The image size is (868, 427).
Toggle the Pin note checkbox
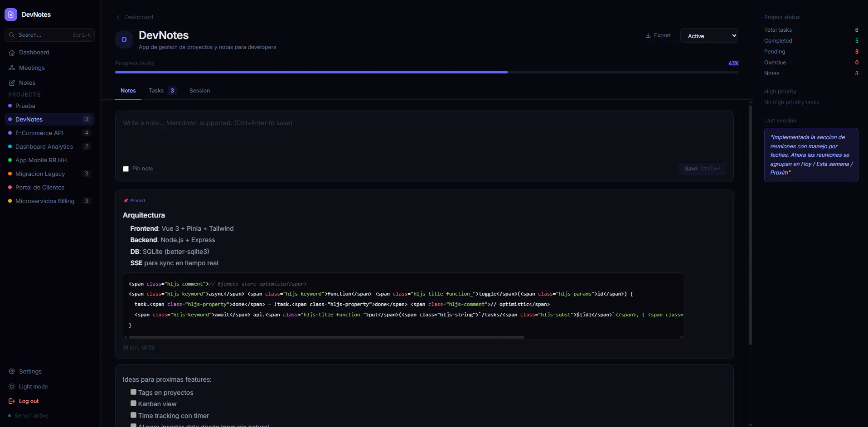(x=126, y=169)
